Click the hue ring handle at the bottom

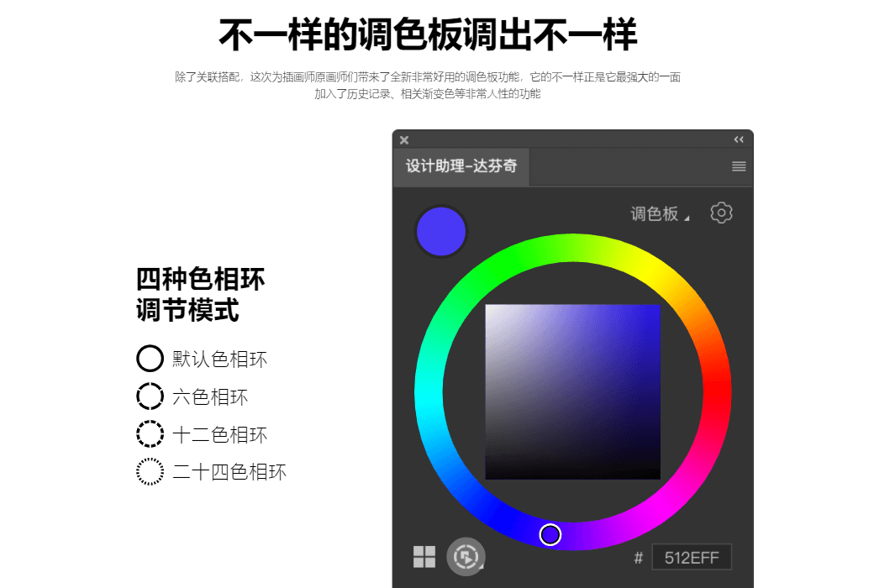[550, 535]
